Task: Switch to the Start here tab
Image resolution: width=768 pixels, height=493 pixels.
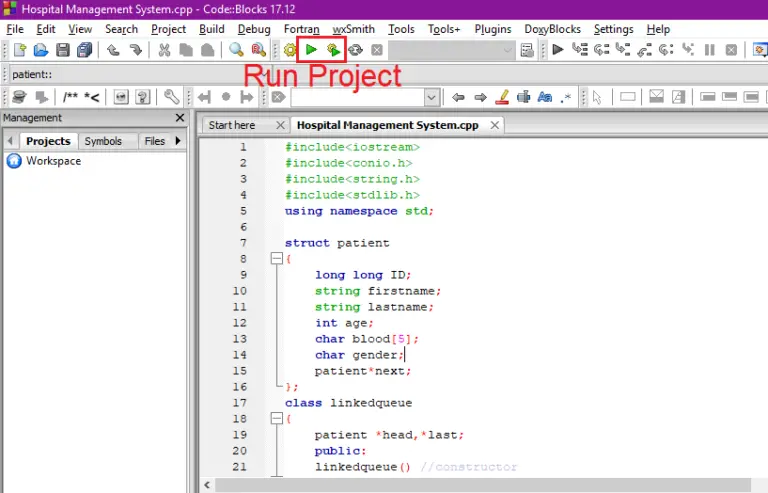Action: 231,125
